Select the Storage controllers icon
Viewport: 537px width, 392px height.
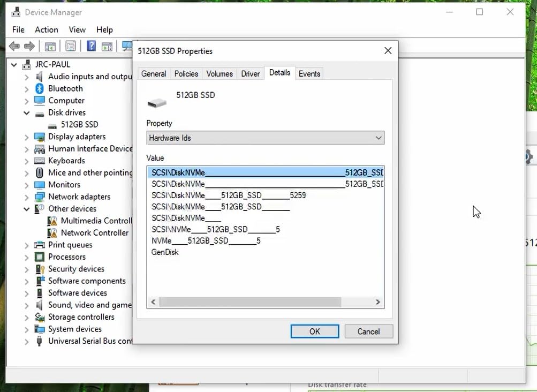click(x=40, y=317)
